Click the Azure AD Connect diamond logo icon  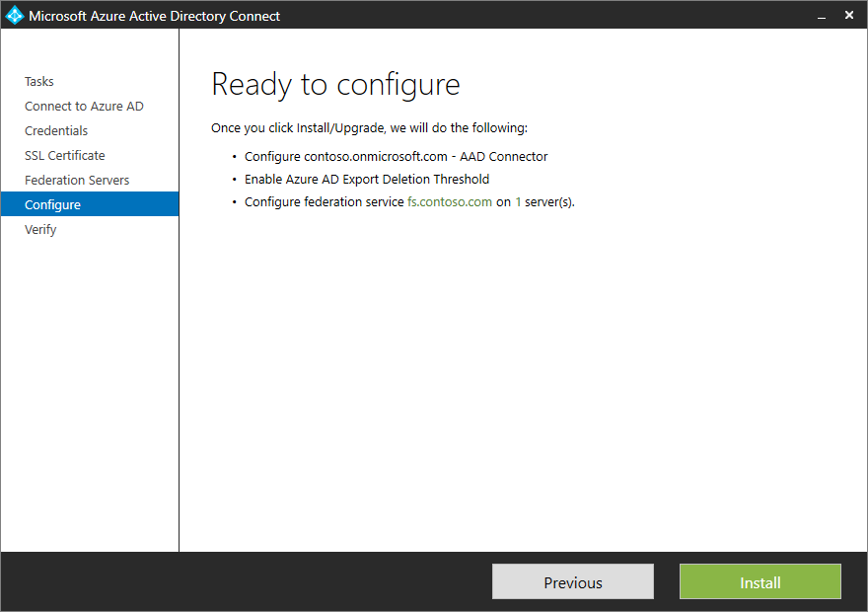[15, 15]
